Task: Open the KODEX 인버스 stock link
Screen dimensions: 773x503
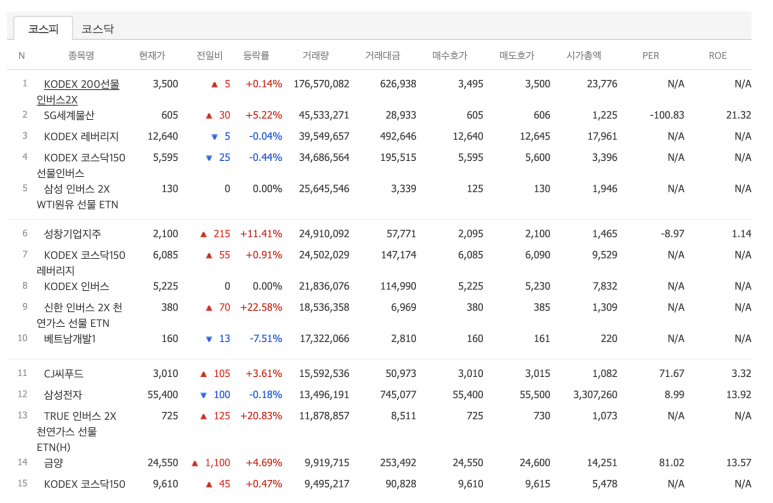Action: [x=76, y=286]
